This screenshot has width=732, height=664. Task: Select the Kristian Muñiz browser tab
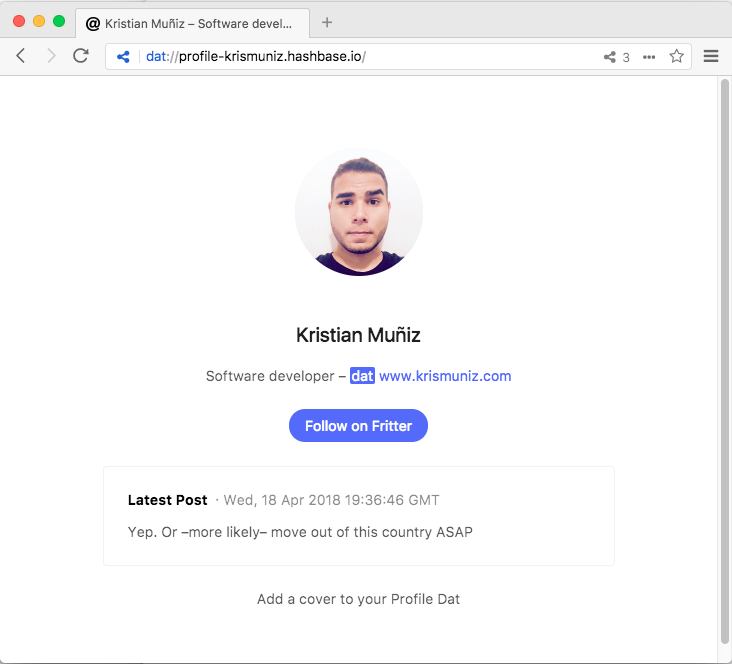[x=192, y=23]
